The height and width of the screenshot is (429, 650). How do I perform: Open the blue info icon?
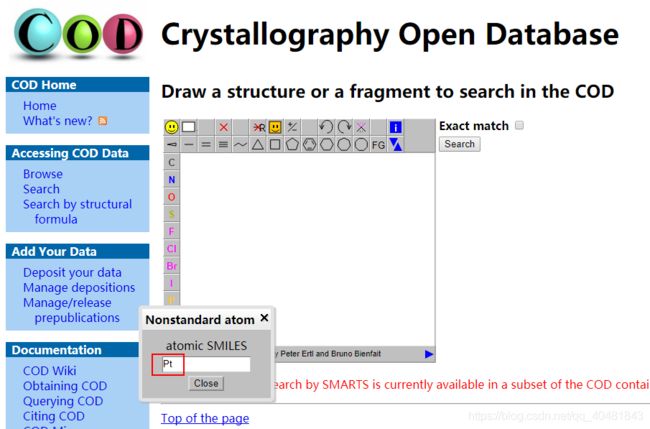[395, 127]
